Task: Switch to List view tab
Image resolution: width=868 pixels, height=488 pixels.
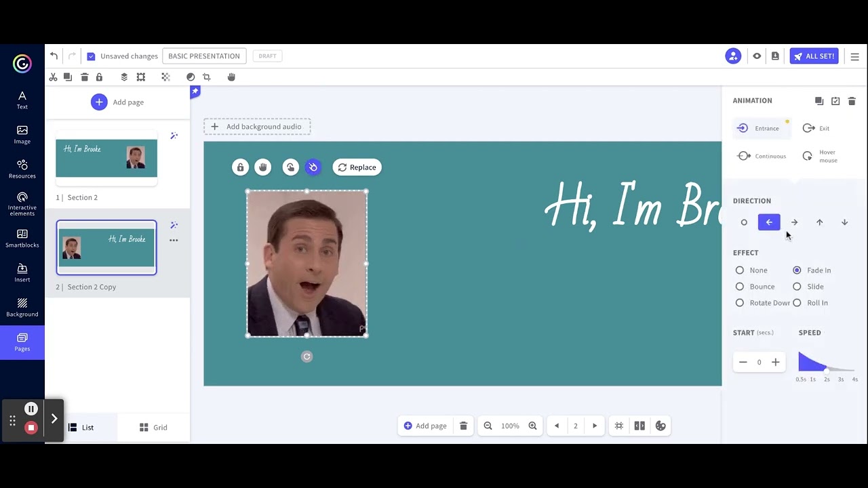Action: (81, 428)
